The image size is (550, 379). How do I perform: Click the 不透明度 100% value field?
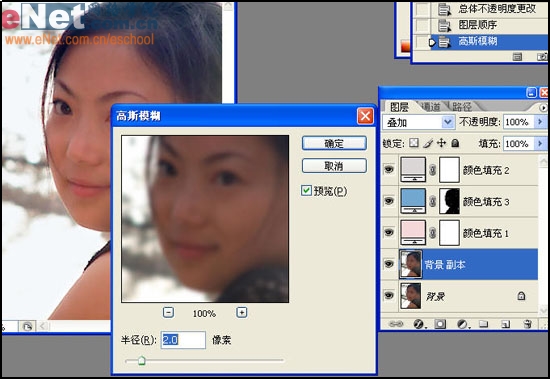tap(519, 122)
